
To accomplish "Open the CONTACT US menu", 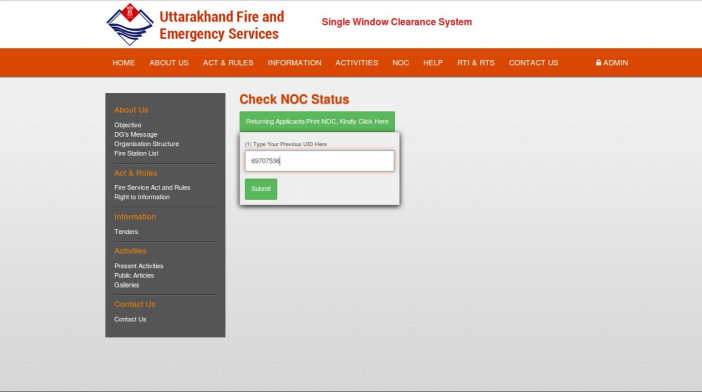I will click(x=533, y=63).
